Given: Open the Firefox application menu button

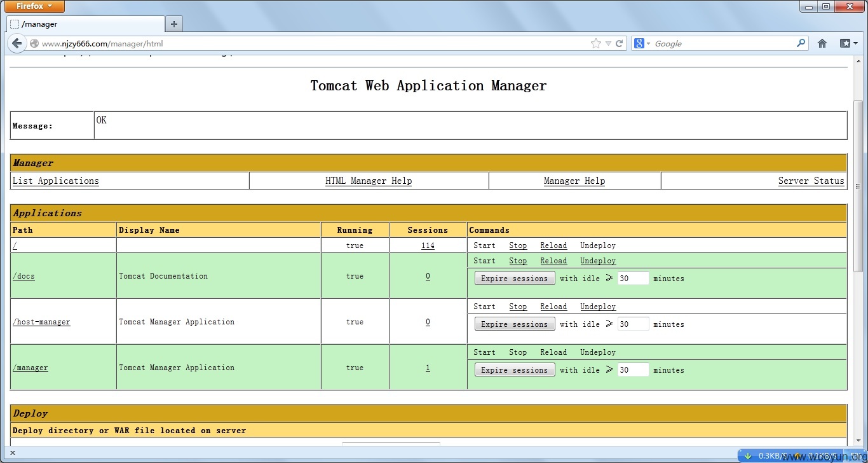Looking at the screenshot, I should click(x=35, y=6).
